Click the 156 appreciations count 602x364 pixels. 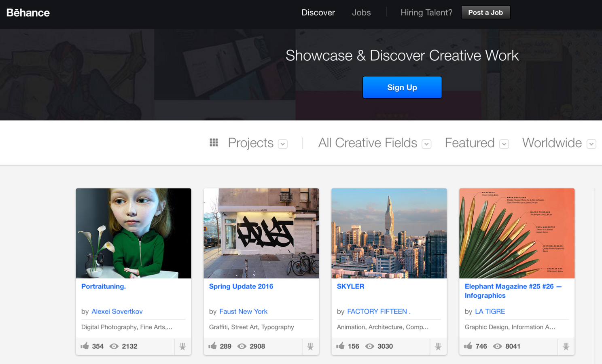[x=353, y=346]
